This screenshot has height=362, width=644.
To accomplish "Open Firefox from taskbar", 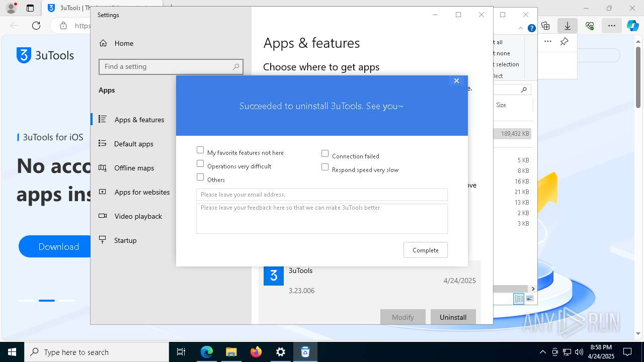I will pos(256,352).
